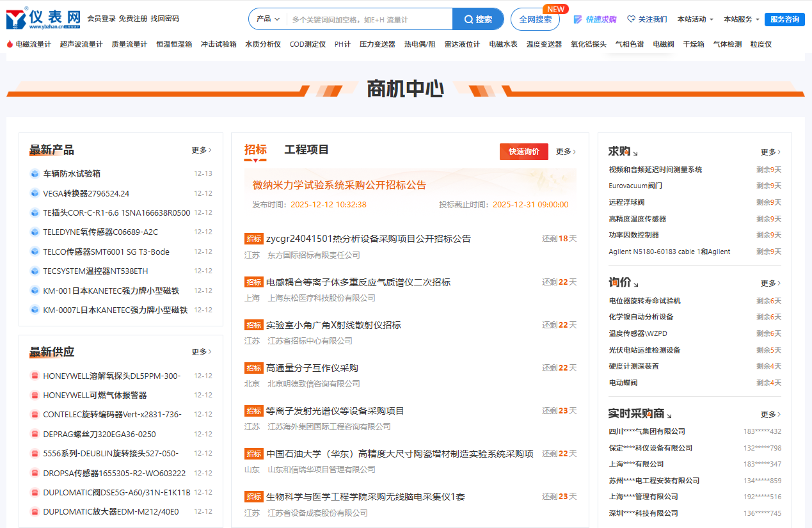
Task: Expand the 本站服务 dropdown menu
Action: (741, 19)
